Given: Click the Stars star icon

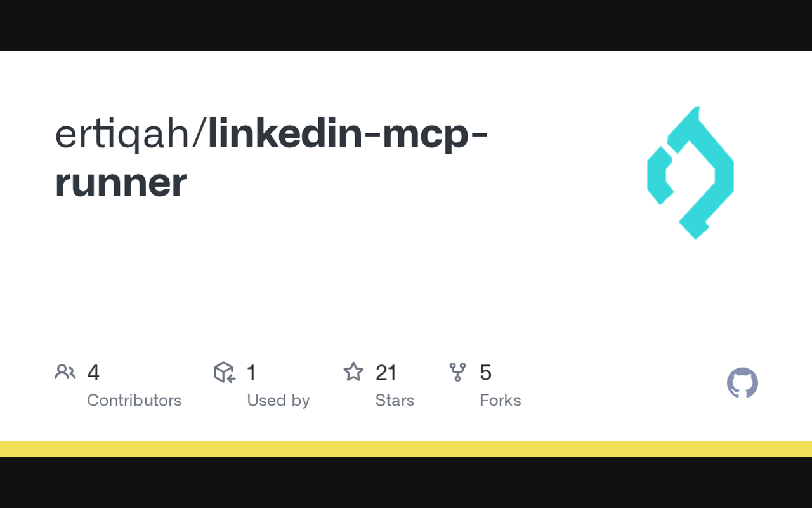Looking at the screenshot, I should coord(353,372).
